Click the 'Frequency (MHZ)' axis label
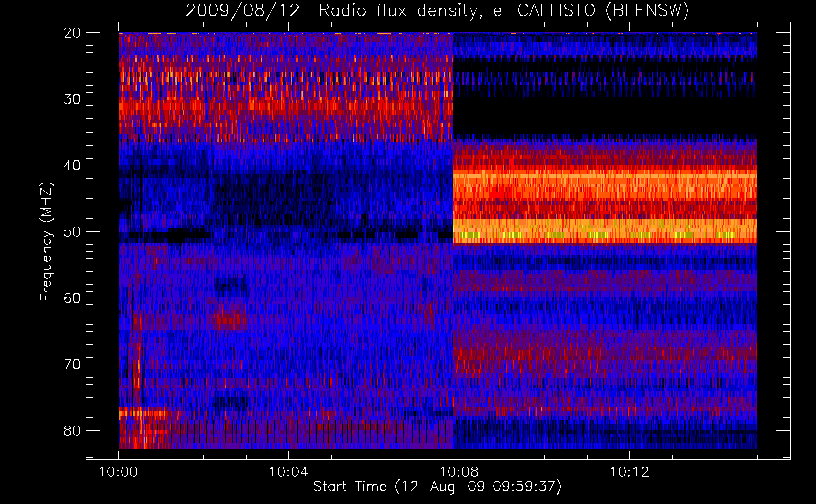This screenshot has width=816, height=504. pyautogui.click(x=46, y=242)
